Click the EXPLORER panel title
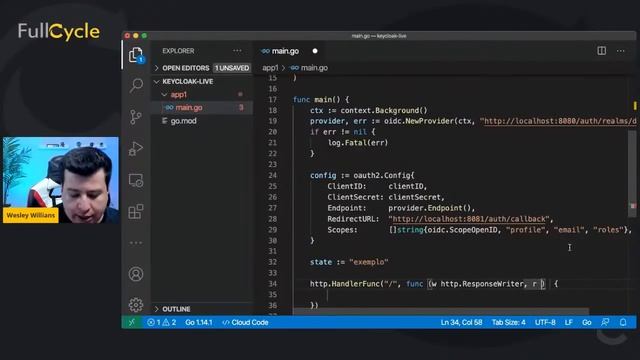Image resolution: width=640 pixels, height=360 pixels. pos(178,51)
